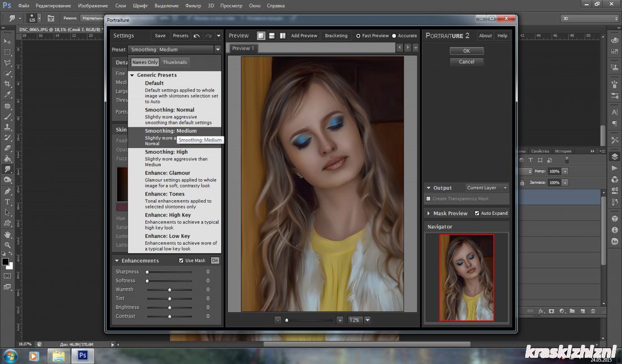Adjust the Warmth slider handle
Viewport: 622px width, 364px height.
(x=170, y=290)
